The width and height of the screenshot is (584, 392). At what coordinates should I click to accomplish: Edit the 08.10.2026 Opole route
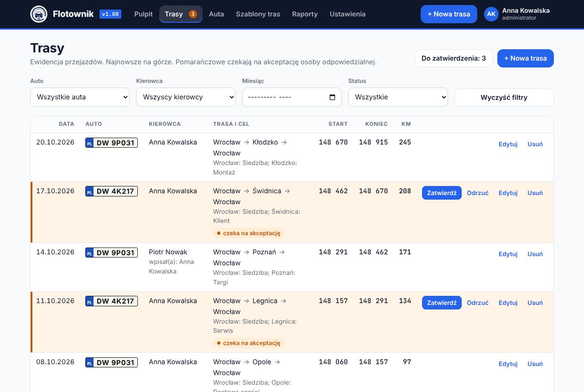pos(508,364)
